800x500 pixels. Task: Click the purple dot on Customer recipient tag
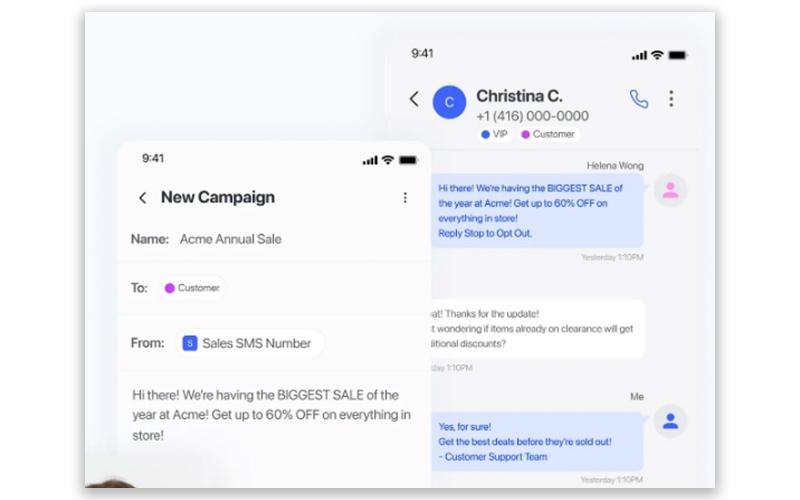pos(169,288)
